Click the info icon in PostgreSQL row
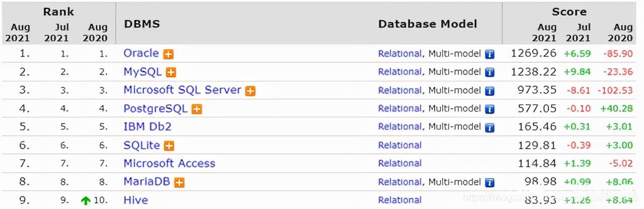Screen dimensions: 644x209 (x=490, y=109)
